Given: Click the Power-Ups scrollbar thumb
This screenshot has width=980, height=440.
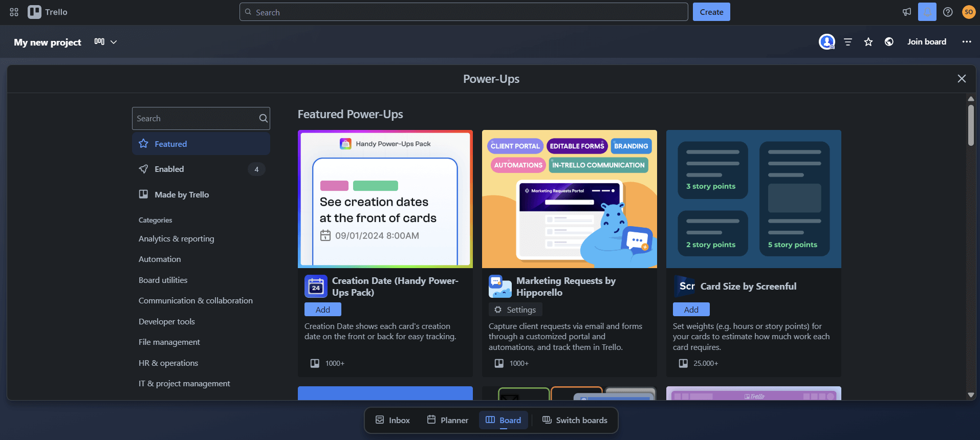Looking at the screenshot, I should click(x=971, y=125).
